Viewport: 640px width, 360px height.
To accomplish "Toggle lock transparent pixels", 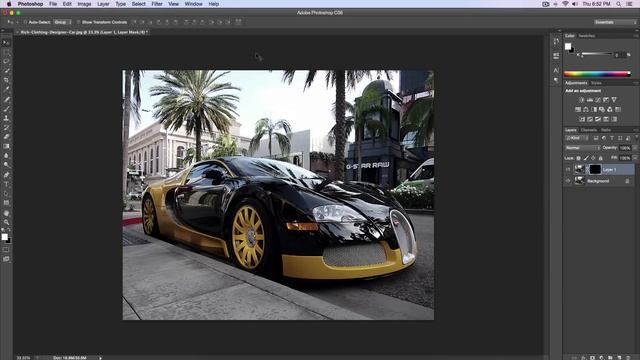I will 578,158.
